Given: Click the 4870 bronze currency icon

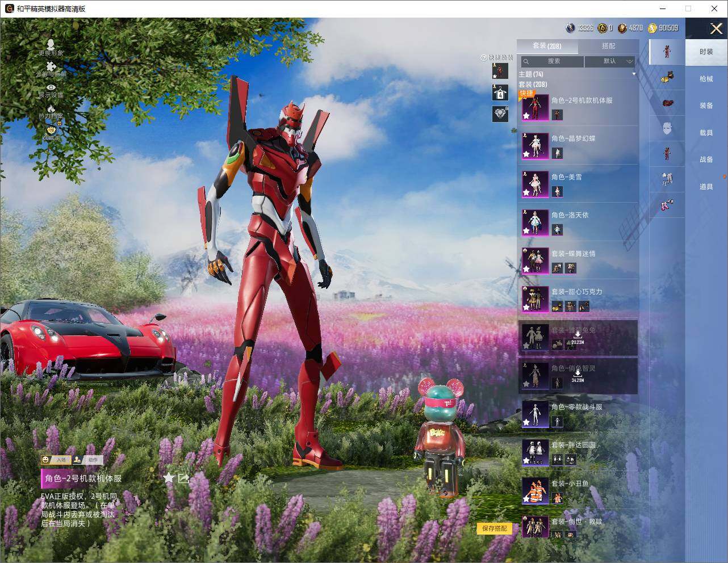Looking at the screenshot, I should [x=622, y=28].
